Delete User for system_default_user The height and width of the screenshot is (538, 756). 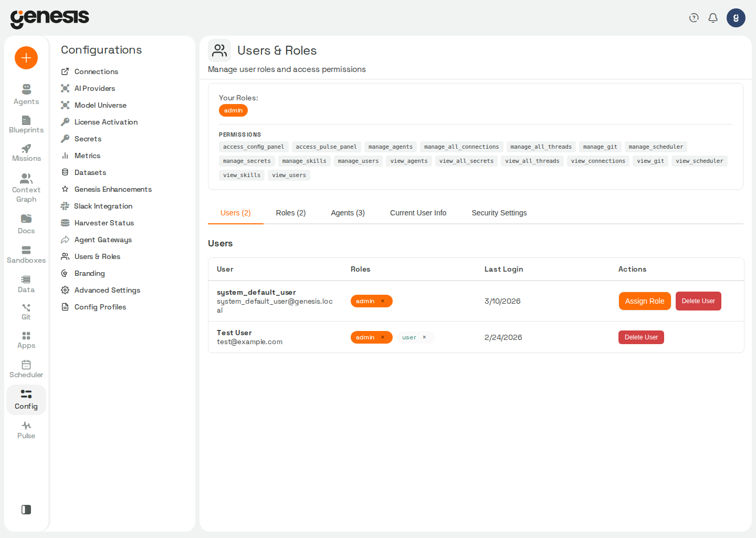[x=698, y=301]
